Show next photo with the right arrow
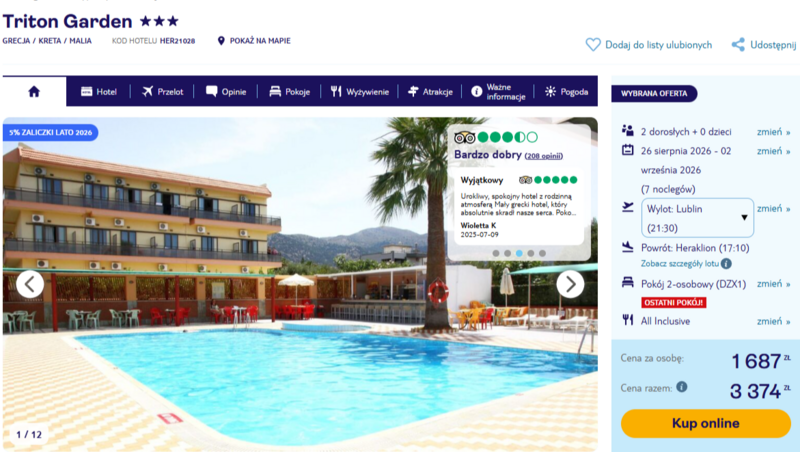 570,284
